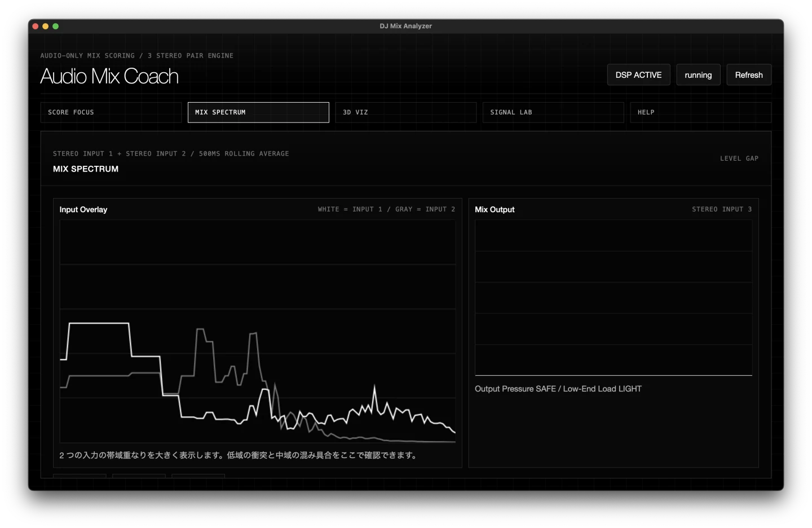This screenshot has height=528, width=812.
Task: Click the DJ Mix Analyzer window title
Action: [x=405, y=26]
